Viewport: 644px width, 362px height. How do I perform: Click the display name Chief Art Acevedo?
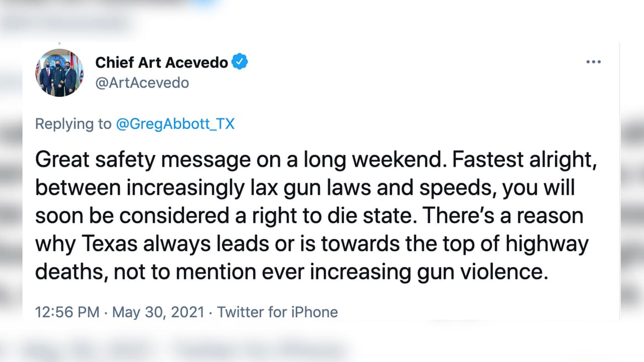pyautogui.click(x=162, y=62)
